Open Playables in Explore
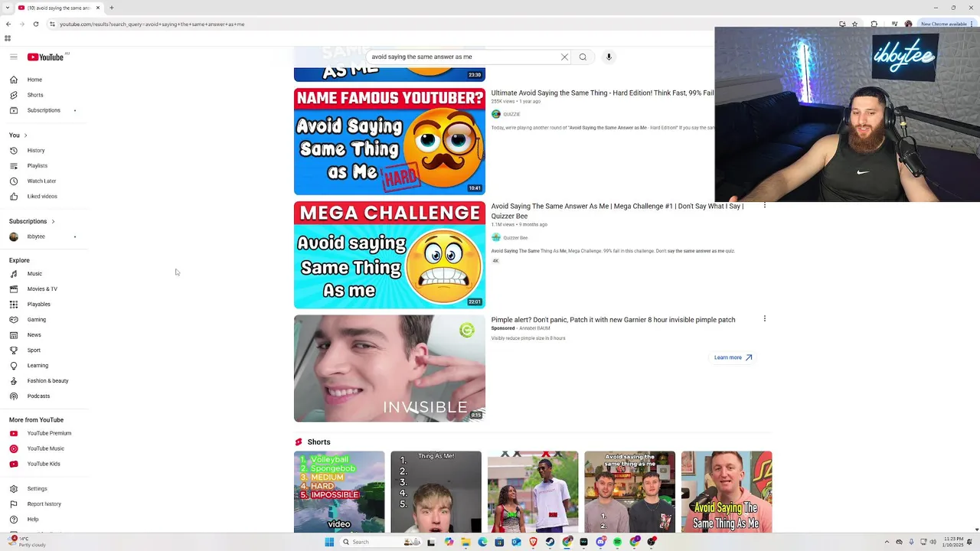980x551 pixels. [38, 304]
